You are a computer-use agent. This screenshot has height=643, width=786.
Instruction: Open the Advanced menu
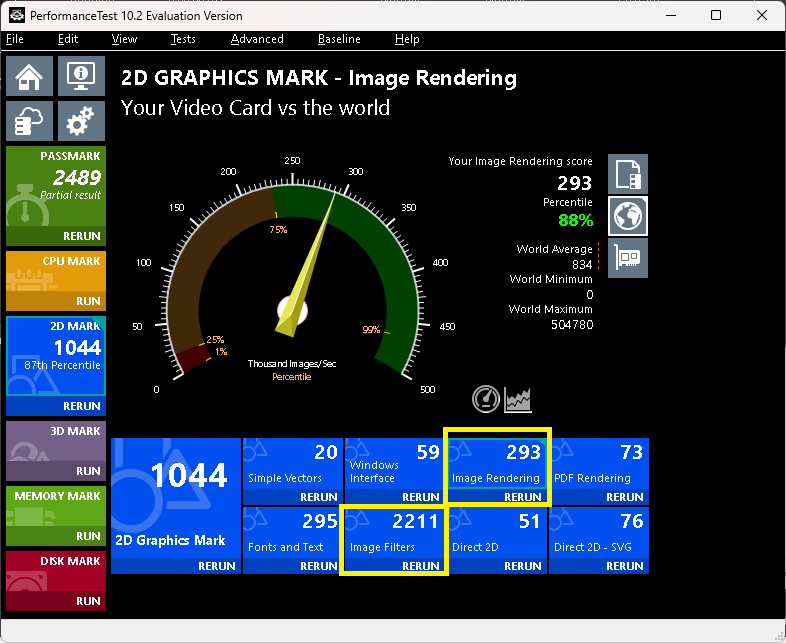coord(257,39)
